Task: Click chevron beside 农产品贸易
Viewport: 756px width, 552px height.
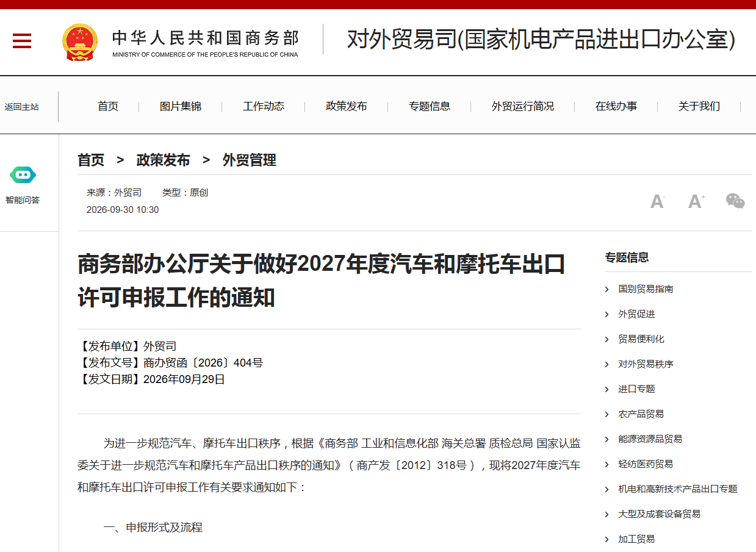Action: coord(607,414)
